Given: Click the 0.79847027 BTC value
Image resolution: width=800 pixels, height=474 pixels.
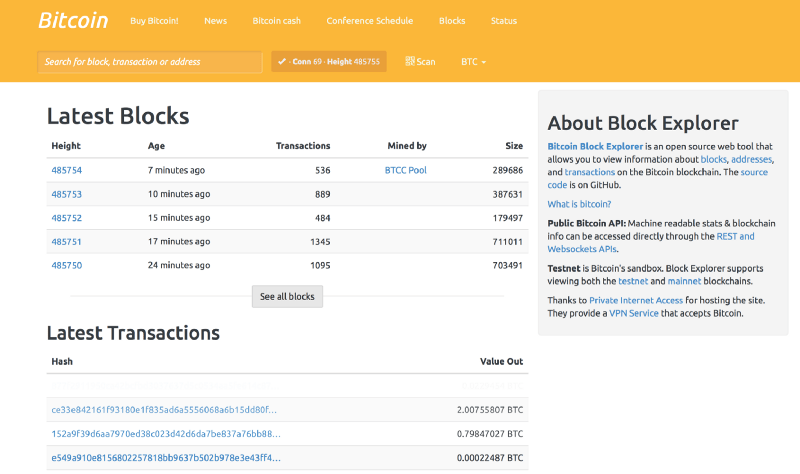Looking at the screenshot, I should point(490,434).
